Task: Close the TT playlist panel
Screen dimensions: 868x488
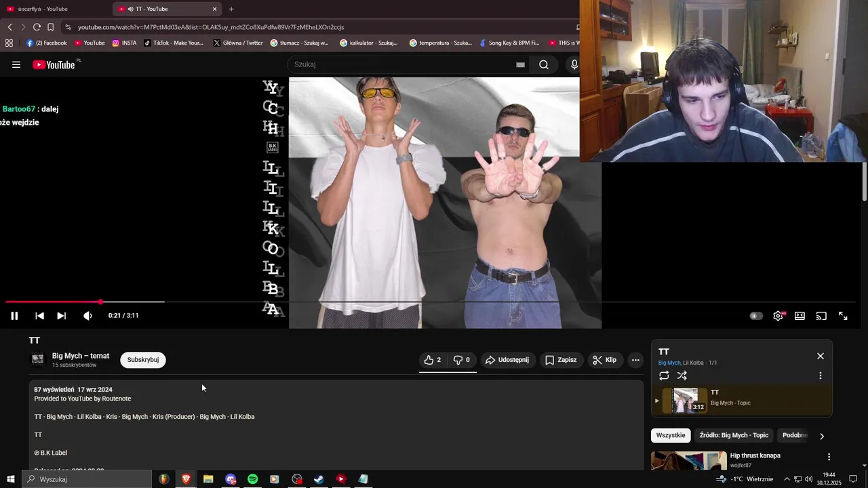Action: pos(821,356)
